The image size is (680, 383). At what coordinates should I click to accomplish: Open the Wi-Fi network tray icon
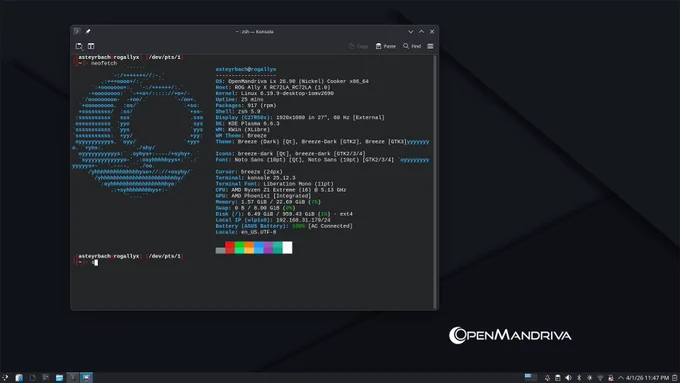tap(600, 378)
